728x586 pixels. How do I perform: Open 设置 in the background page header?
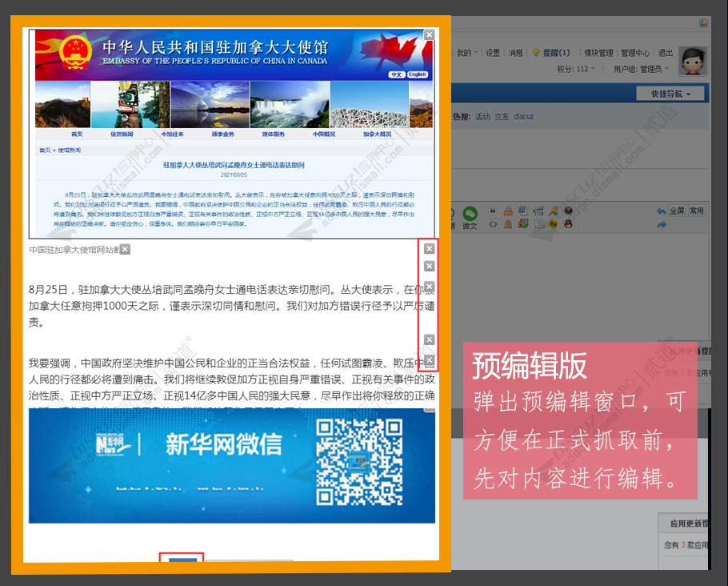[x=493, y=53]
